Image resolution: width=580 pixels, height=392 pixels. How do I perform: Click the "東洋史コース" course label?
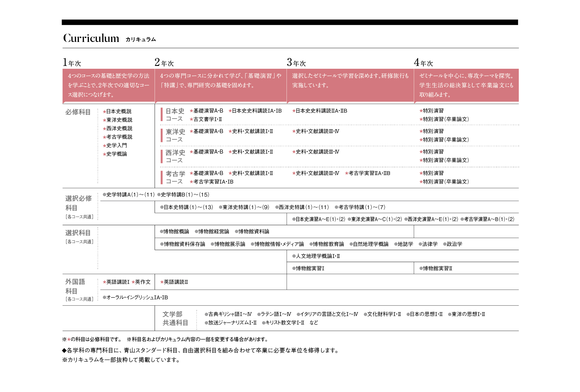175,135
